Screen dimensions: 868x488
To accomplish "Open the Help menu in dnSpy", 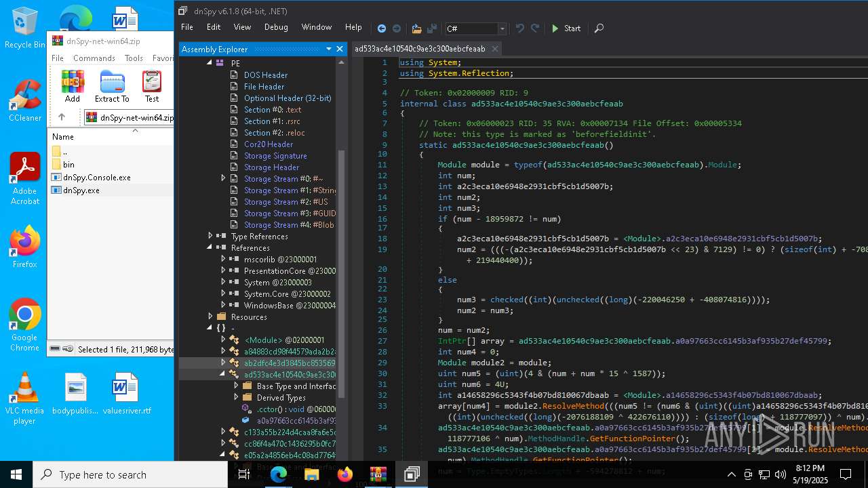I will (353, 27).
